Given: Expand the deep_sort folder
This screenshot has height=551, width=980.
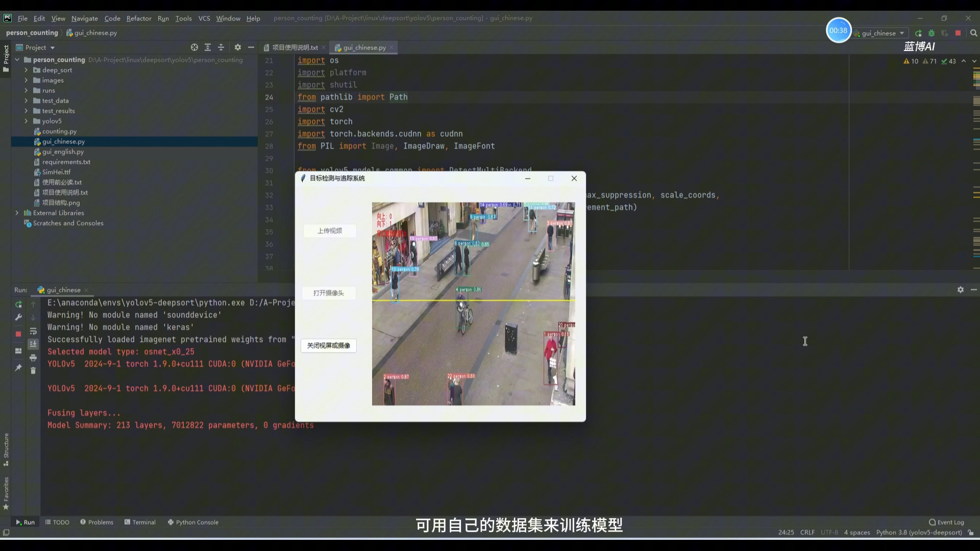Looking at the screenshot, I should 26,70.
